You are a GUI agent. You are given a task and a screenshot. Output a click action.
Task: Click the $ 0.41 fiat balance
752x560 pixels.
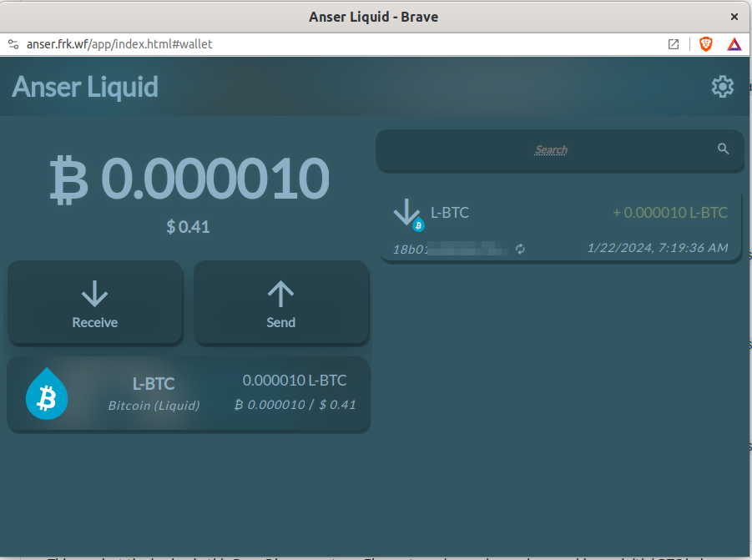pyautogui.click(x=188, y=226)
